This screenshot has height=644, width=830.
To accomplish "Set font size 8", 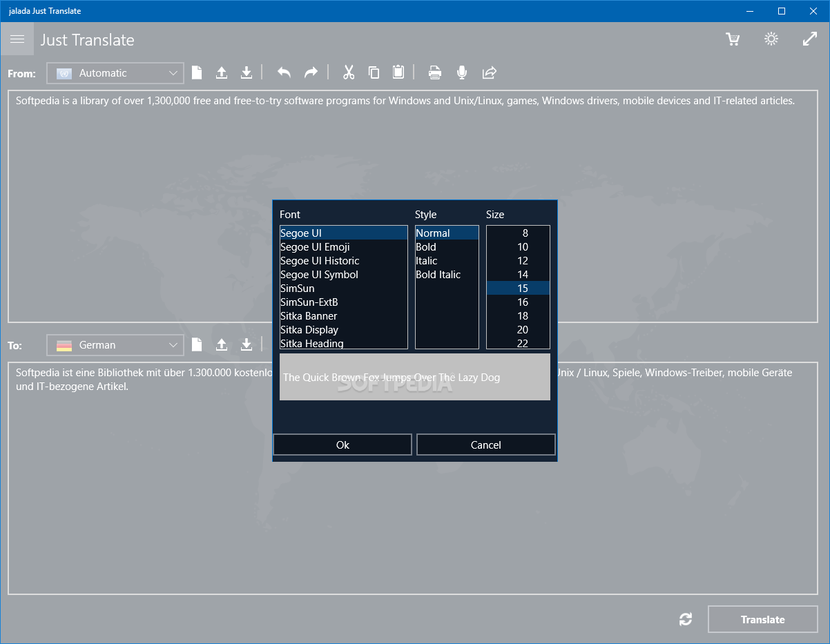I will pos(518,233).
